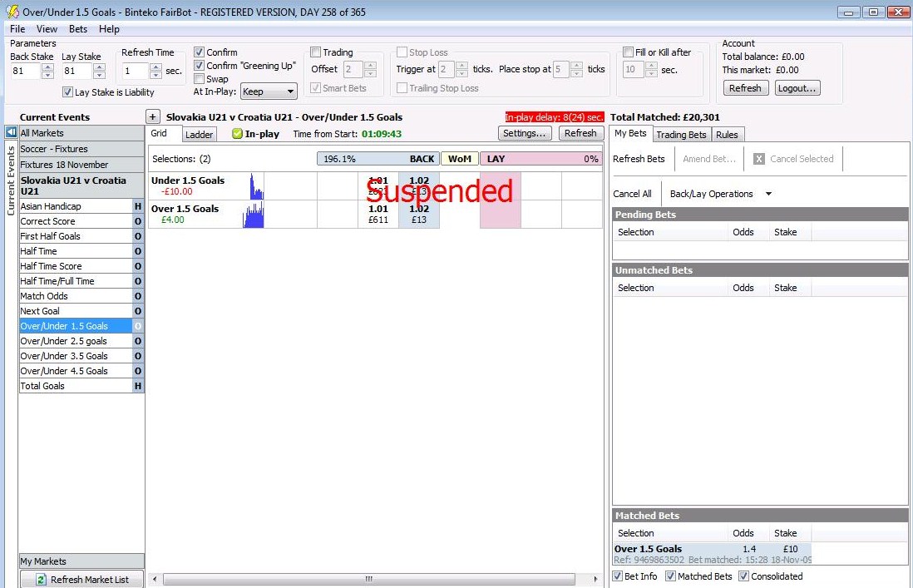913x588 pixels.
Task: Open the All Markets item
Action: [x=81, y=133]
